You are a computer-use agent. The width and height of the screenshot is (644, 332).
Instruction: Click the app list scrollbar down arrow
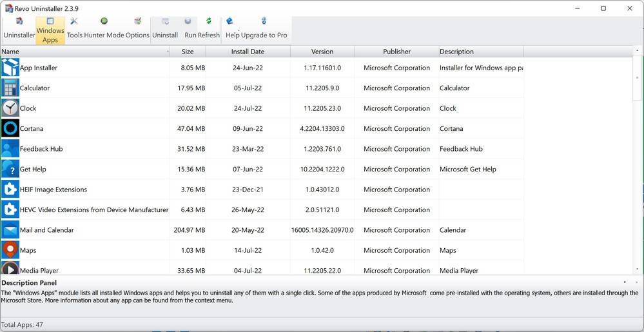tap(637, 269)
